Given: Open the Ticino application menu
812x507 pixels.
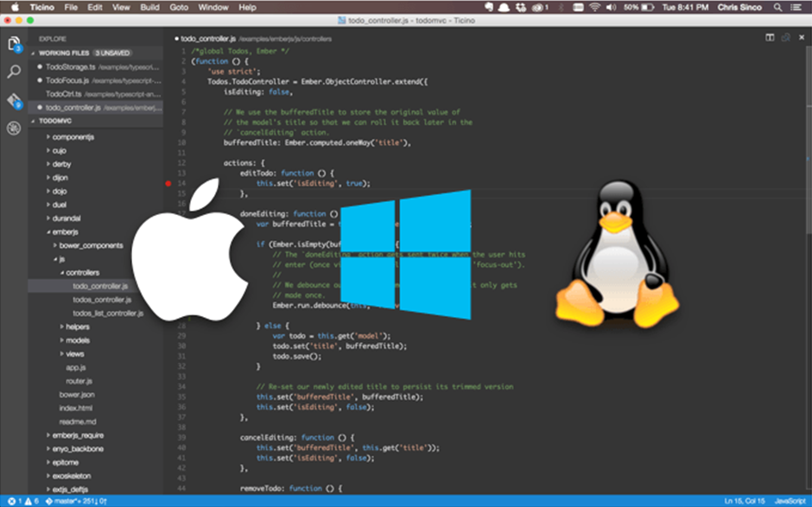Looking at the screenshot, I should tap(42, 7).
